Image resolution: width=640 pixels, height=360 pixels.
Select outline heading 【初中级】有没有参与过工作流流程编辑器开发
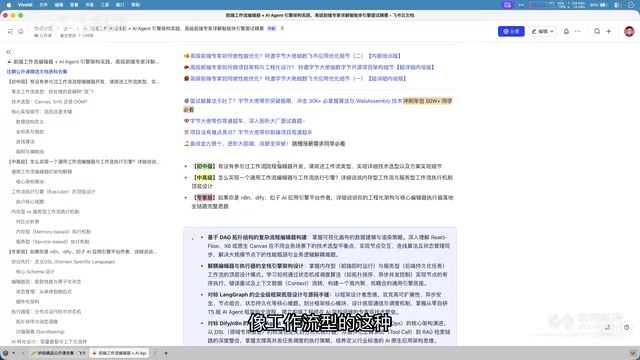84,82
